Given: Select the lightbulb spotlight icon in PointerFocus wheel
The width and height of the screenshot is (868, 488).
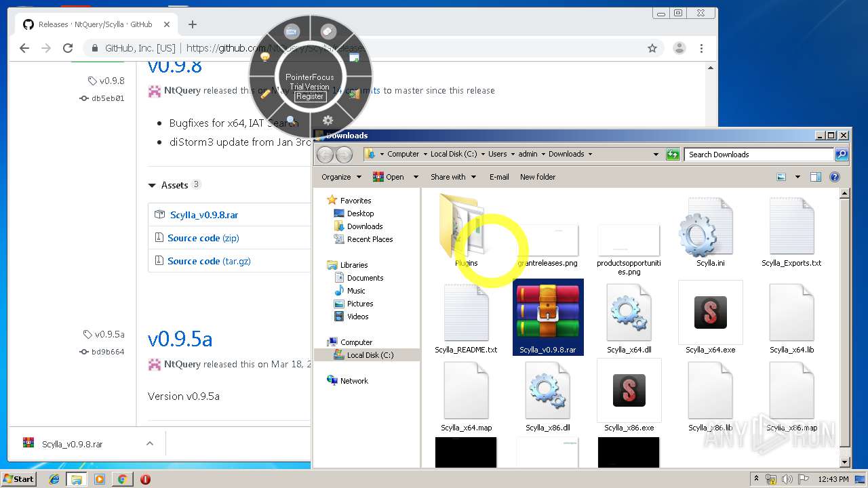Looking at the screenshot, I should pyautogui.click(x=265, y=58).
